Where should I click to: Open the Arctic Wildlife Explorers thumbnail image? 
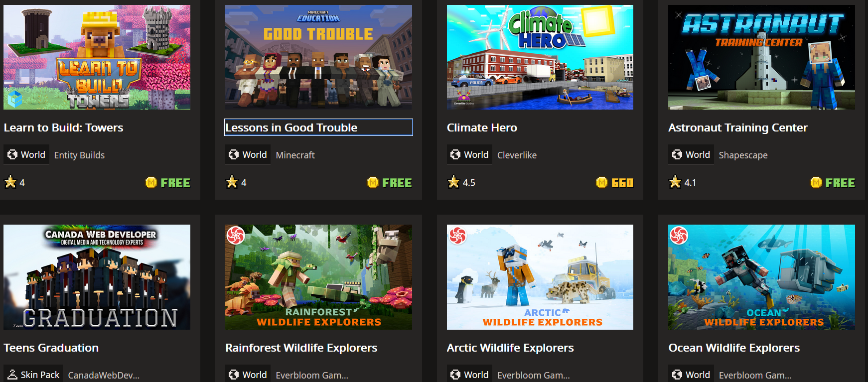click(x=540, y=277)
